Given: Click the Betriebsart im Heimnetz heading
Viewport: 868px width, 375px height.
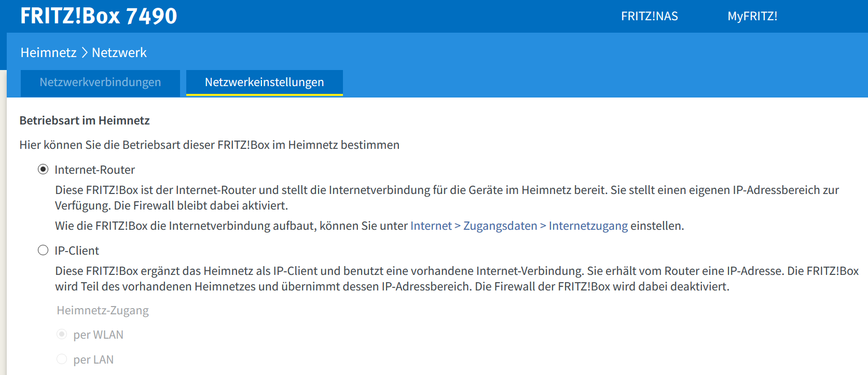Looking at the screenshot, I should [85, 120].
